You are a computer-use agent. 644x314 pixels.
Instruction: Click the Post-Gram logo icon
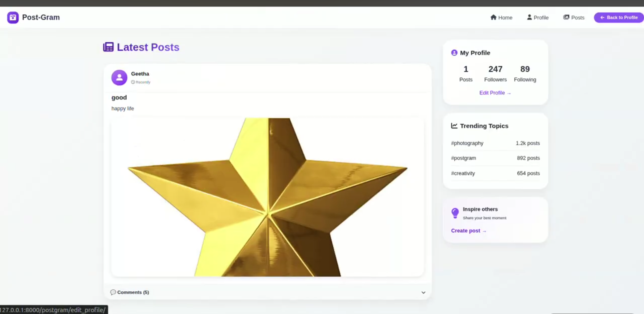click(13, 18)
